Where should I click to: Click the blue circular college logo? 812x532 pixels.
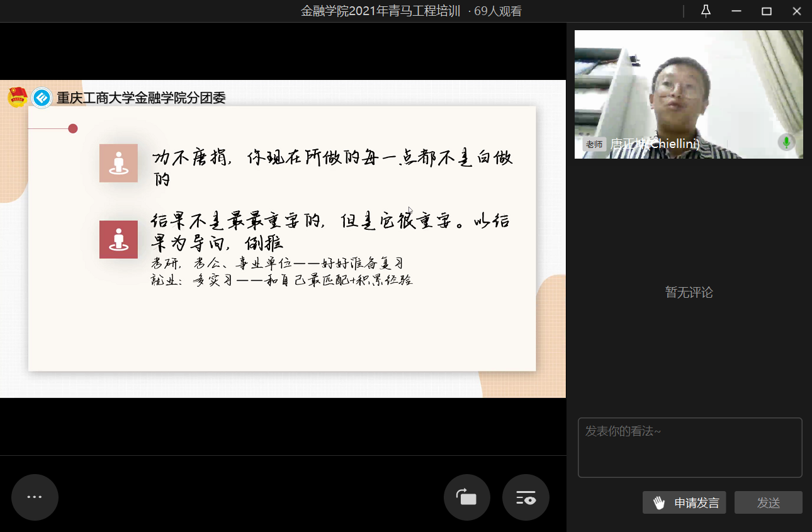pyautogui.click(x=42, y=98)
